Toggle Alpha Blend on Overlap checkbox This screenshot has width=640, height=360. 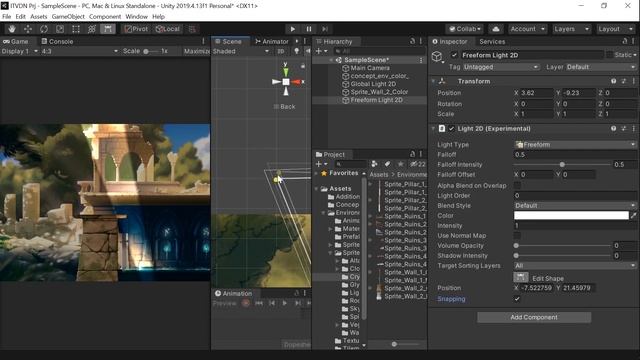coord(517,185)
